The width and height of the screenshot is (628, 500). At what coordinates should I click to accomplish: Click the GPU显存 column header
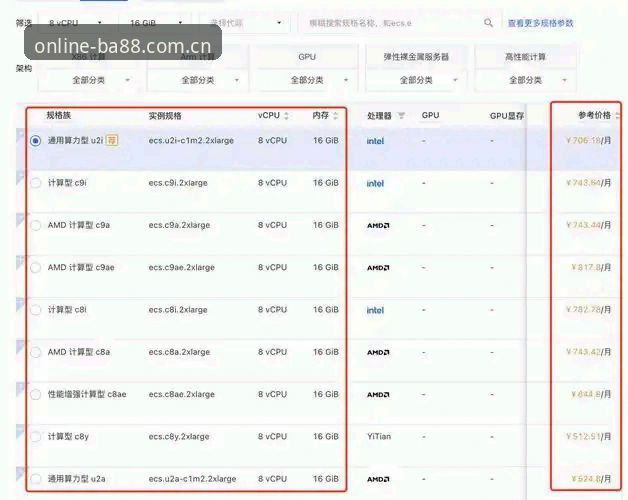507,116
